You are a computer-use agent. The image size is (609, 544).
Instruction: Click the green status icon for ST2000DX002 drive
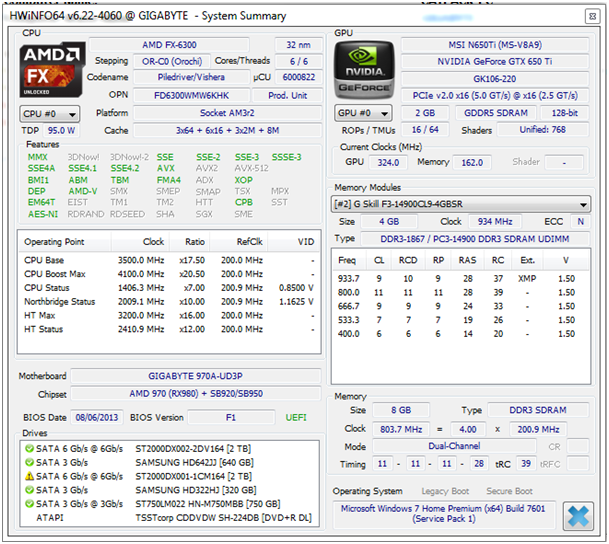click(29, 448)
